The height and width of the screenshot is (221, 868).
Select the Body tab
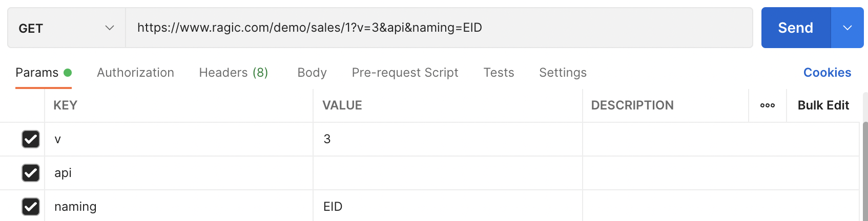pos(312,73)
